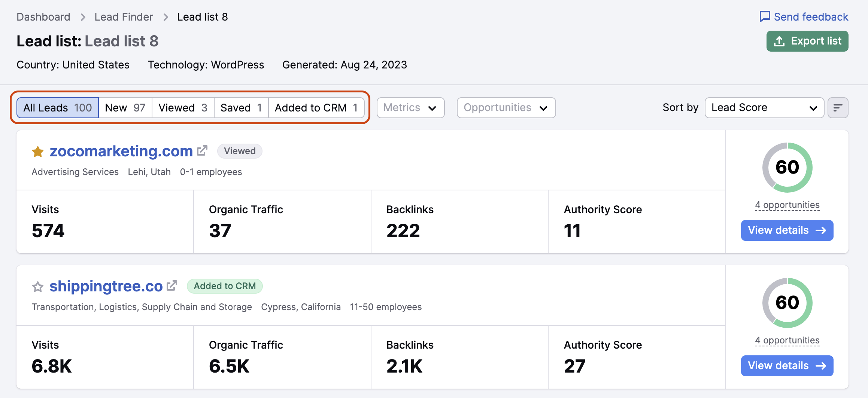Expand the Opportunities dropdown
Screen dimensions: 868x398
point(506,107)
